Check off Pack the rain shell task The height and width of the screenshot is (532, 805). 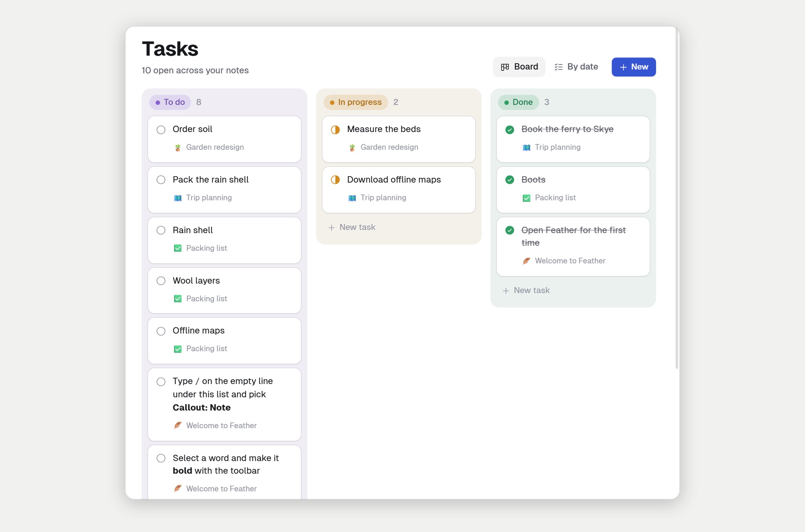pos(161,180)
